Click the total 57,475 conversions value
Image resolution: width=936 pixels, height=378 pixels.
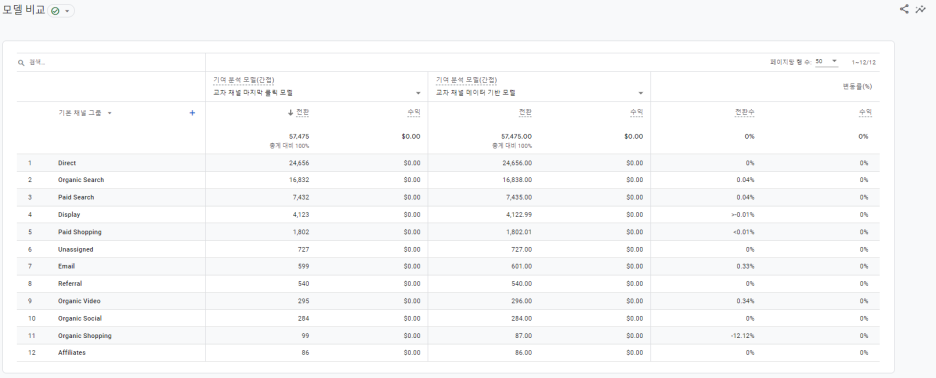(299, 136)
